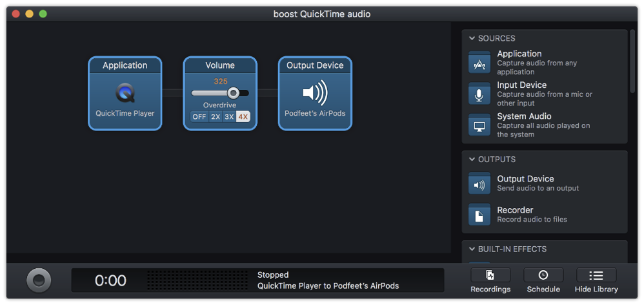644x305 pixels.
Task: Click the 'Capture audio from a mic' description
Action: click(545, 99)
